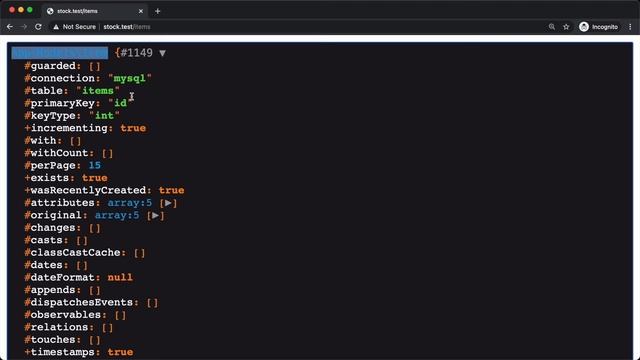Viewport: 640px width, 360px height.
Task: Select the stock.test/items tab
Action: [x=95, y=11]
